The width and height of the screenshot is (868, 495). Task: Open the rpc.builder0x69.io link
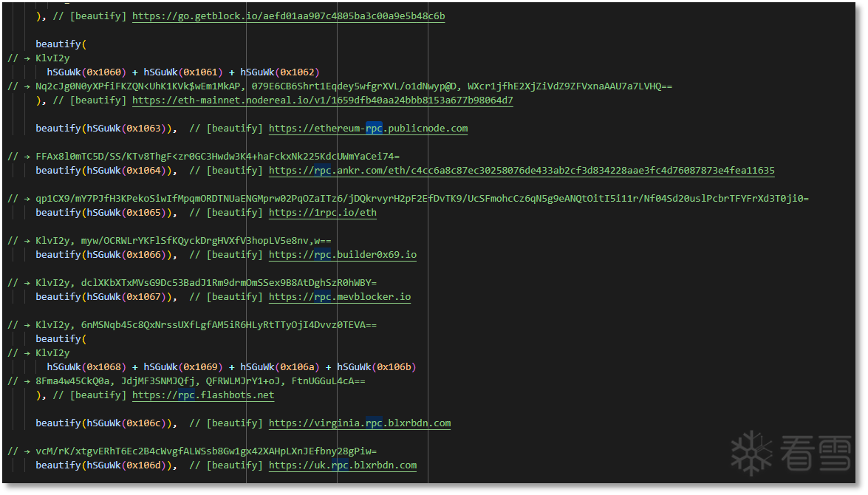343,255
